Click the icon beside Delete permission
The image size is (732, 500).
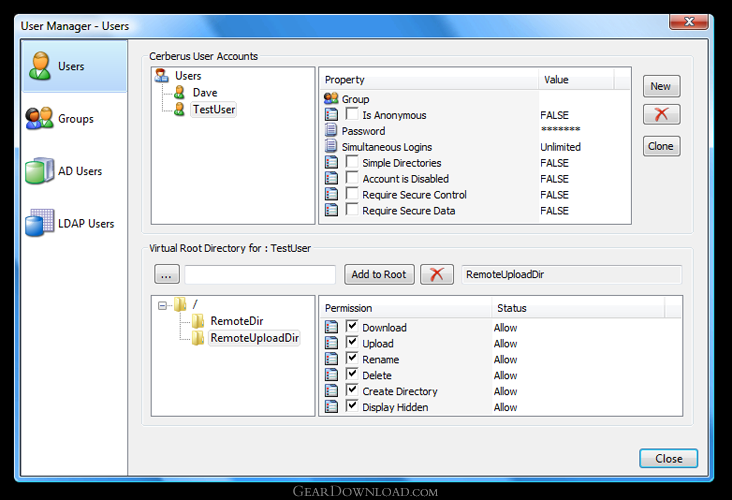coord(331,374)
